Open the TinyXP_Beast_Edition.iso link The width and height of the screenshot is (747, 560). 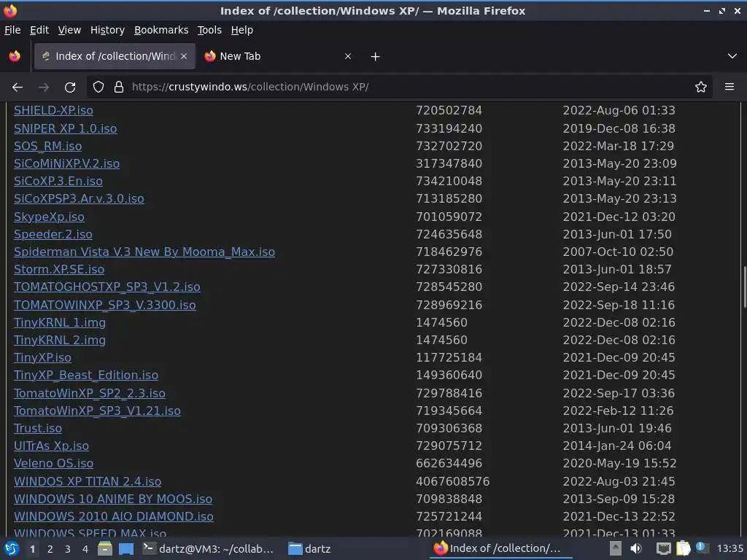click(x=86, y=376)
